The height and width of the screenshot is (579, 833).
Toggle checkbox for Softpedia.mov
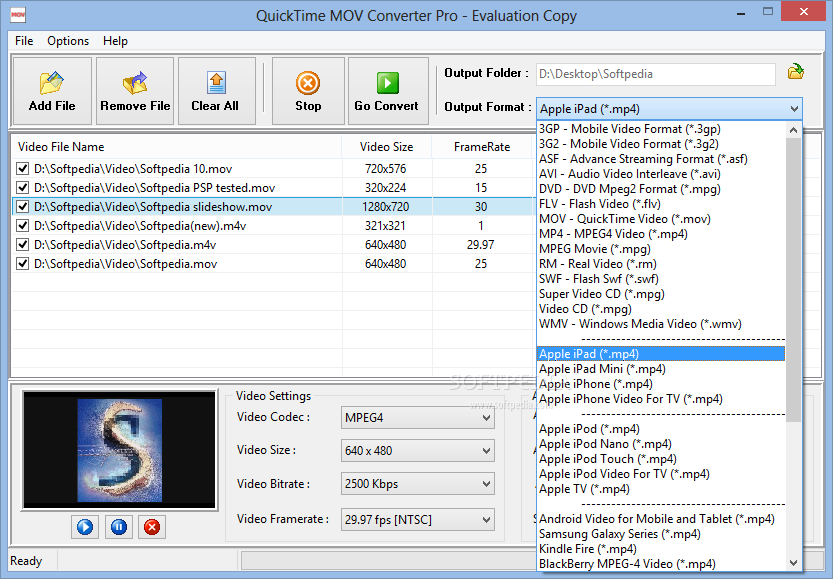22,263
